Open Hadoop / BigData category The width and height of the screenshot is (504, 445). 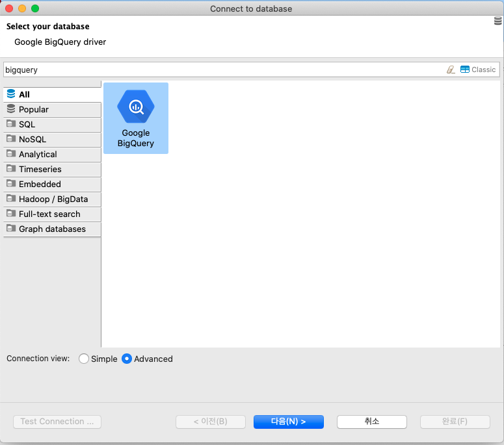[52, 199]
